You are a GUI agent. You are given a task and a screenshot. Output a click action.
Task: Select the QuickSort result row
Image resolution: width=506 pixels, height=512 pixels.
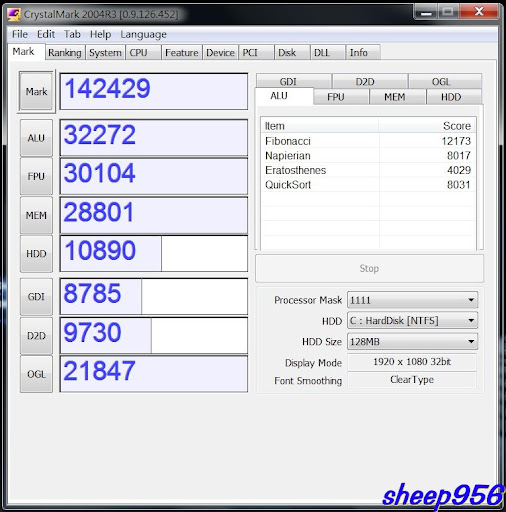coord(368,185)
